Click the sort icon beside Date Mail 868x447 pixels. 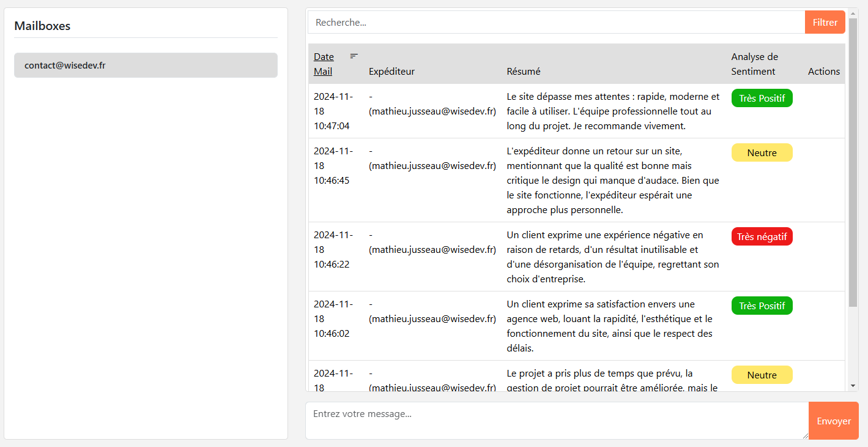354,56
